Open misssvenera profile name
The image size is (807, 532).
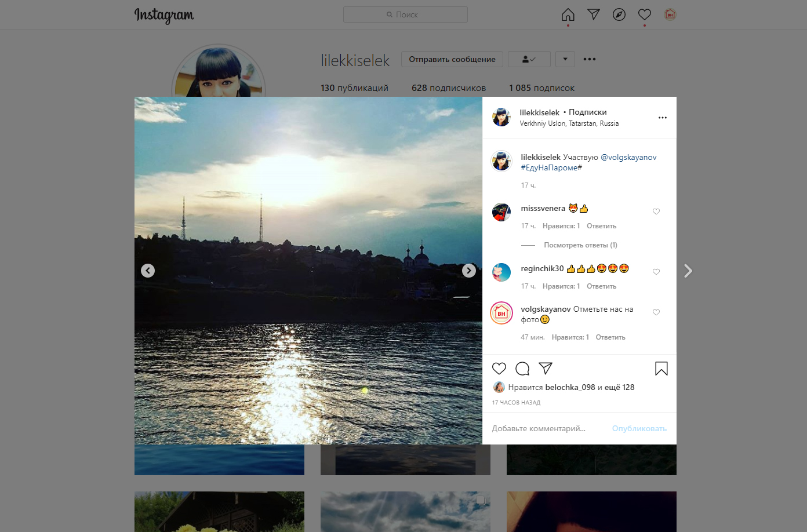coord(543,208)
